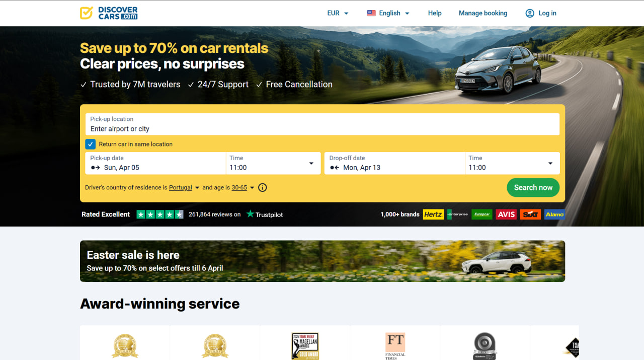Screen dimensions: 644x360
Task: Click the Enterprise brand logo
Action: tap(458, 214)
